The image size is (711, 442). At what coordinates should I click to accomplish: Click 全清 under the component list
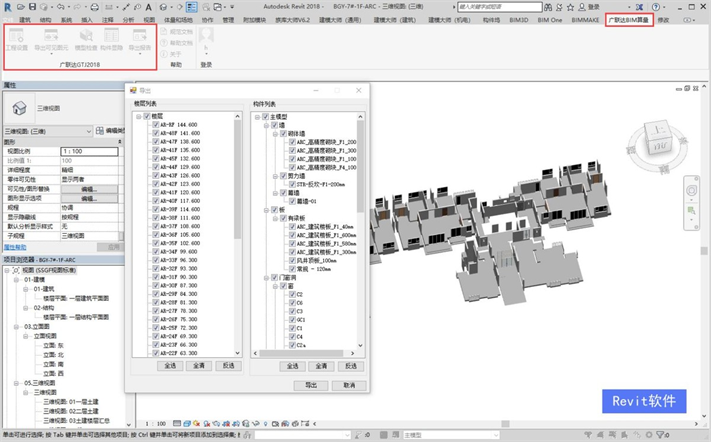click(321, 366)
